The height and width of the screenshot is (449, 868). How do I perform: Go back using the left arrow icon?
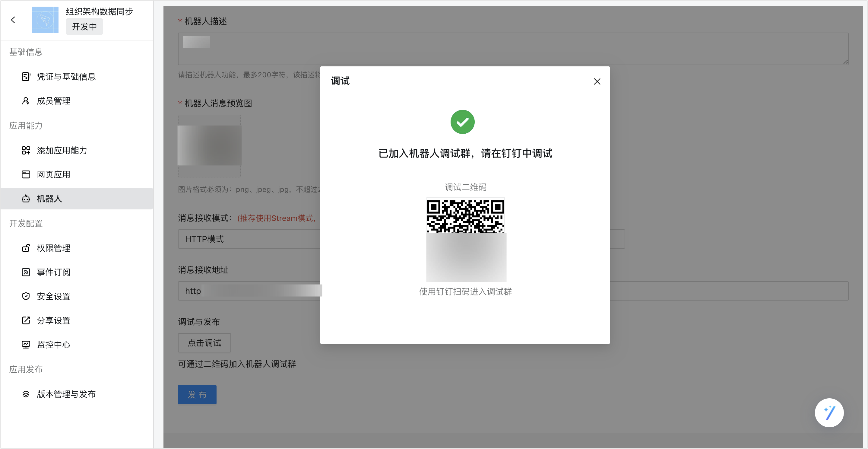pos(13,20)
